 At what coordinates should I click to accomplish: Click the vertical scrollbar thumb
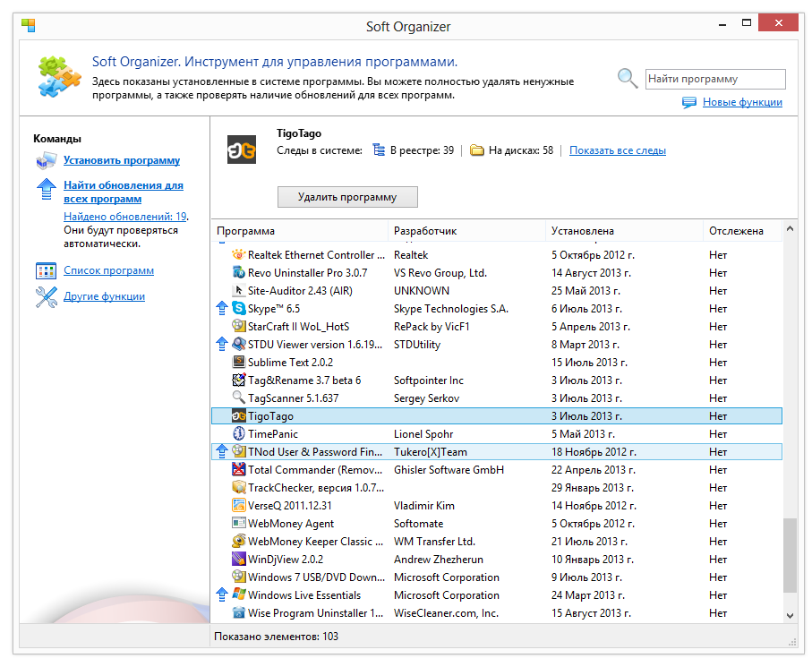790,556
